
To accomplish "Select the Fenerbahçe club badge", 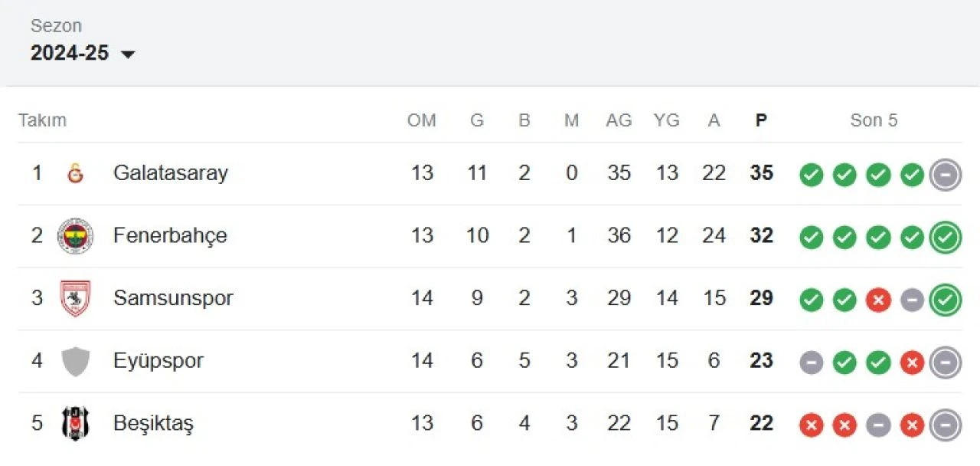I will tap(74, 236).
